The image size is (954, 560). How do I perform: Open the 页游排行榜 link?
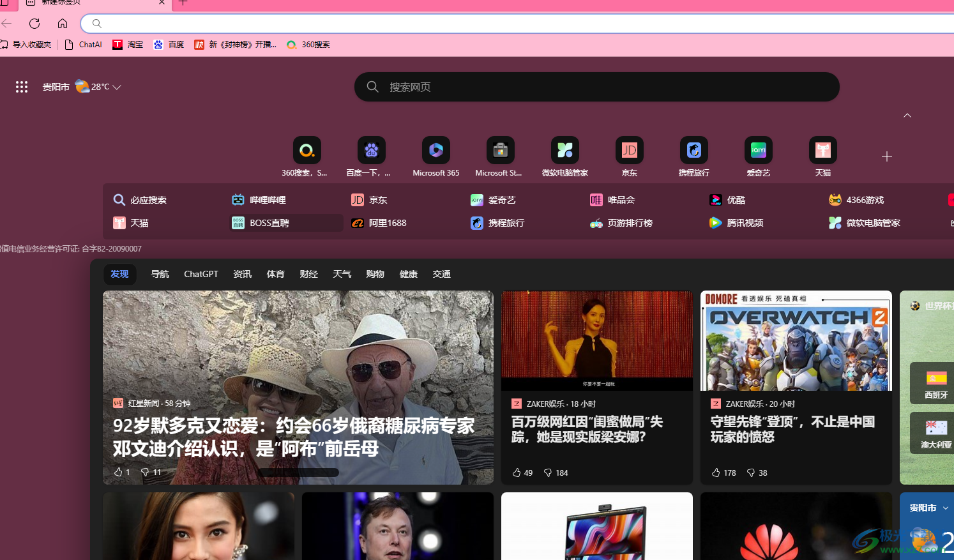[621, 223]
